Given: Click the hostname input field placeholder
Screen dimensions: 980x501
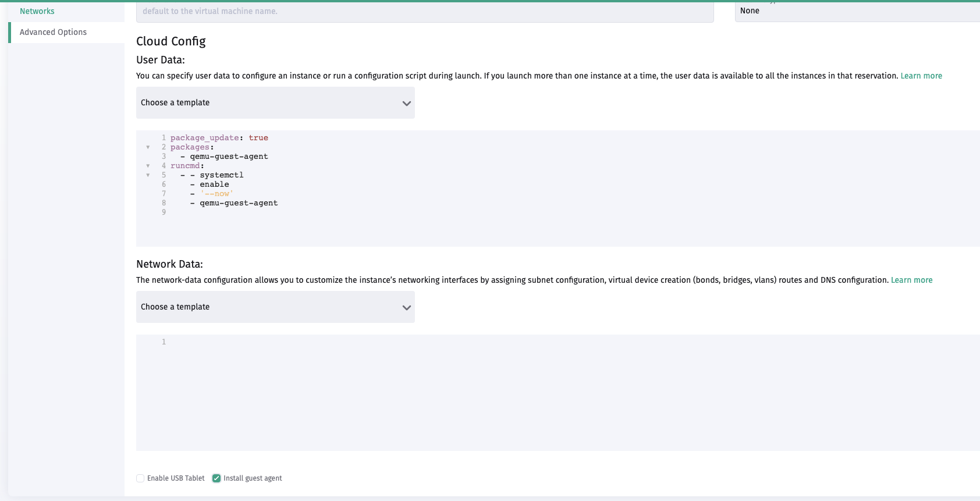Looking at the screenshot, I should pos(425,11).
